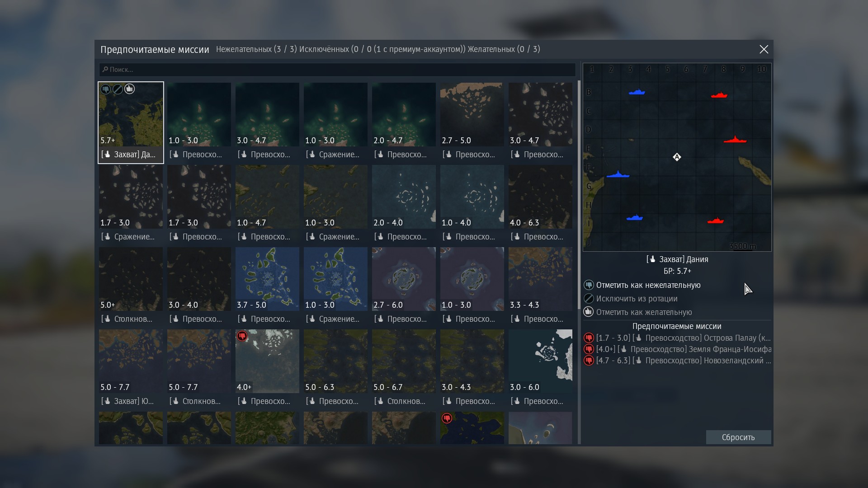Click Сбросить button

coord(738,437)
